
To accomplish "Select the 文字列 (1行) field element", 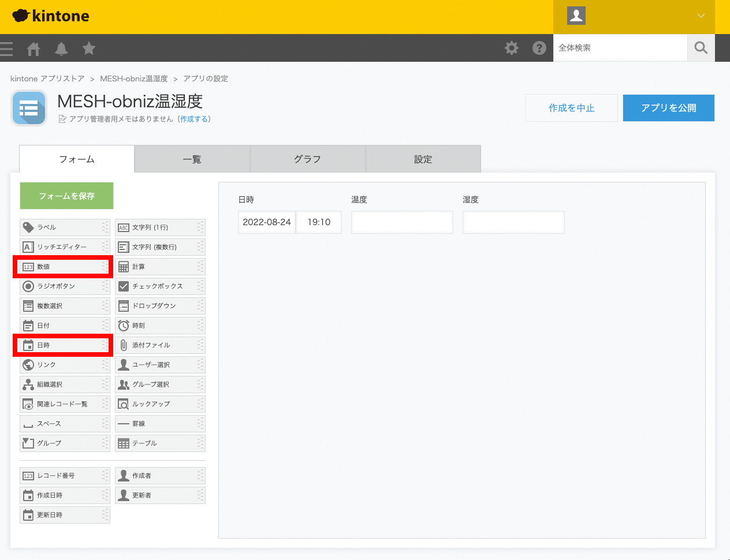I will (160, 227).
